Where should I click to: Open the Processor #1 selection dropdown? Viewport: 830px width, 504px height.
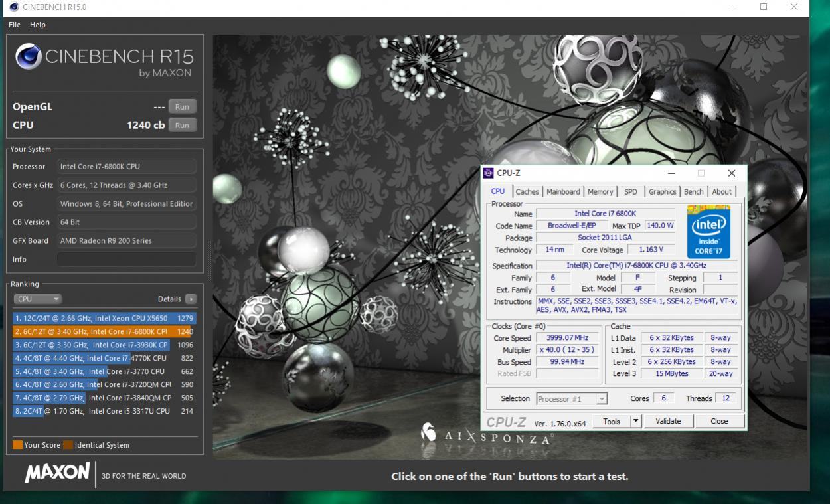pyautogui.click(x=571, y=399)
